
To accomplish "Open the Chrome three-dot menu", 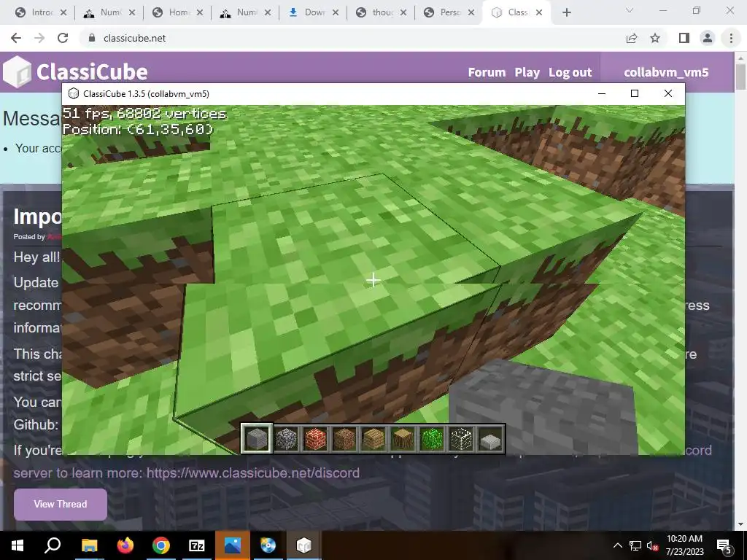I will coord(731,38).
